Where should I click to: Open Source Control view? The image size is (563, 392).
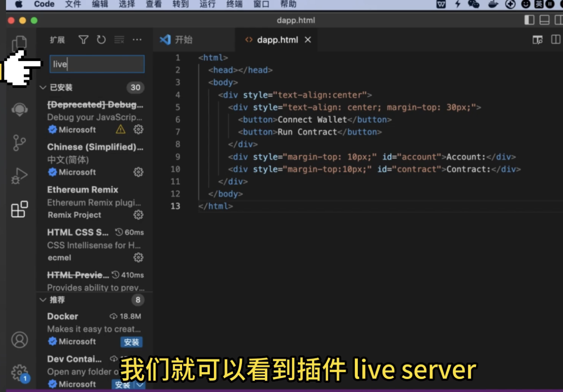(x=19, y=143)
